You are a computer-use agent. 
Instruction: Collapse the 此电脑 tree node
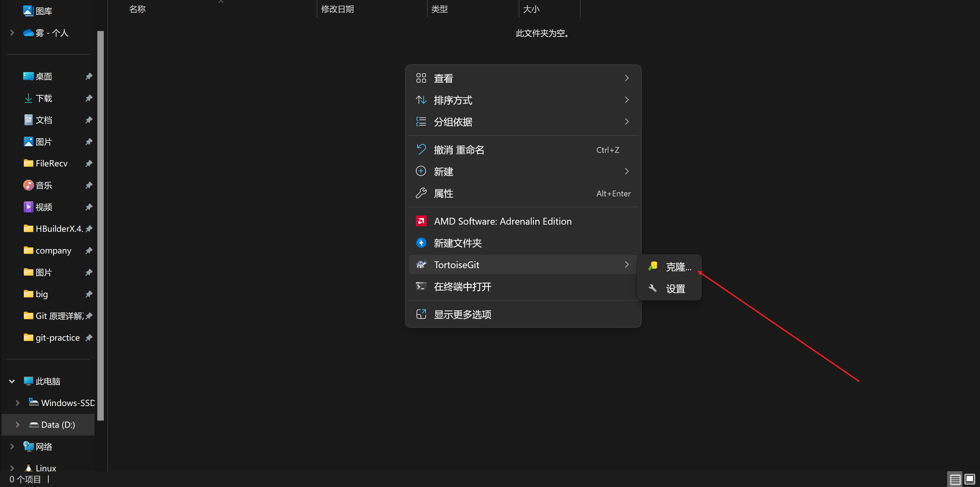point(12,381)
